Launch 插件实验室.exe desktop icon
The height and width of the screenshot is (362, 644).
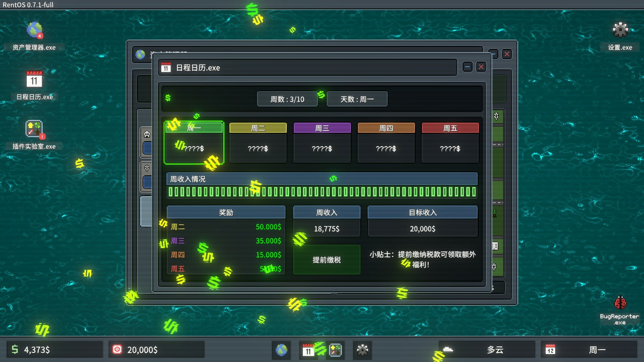[x=34, y=129]
